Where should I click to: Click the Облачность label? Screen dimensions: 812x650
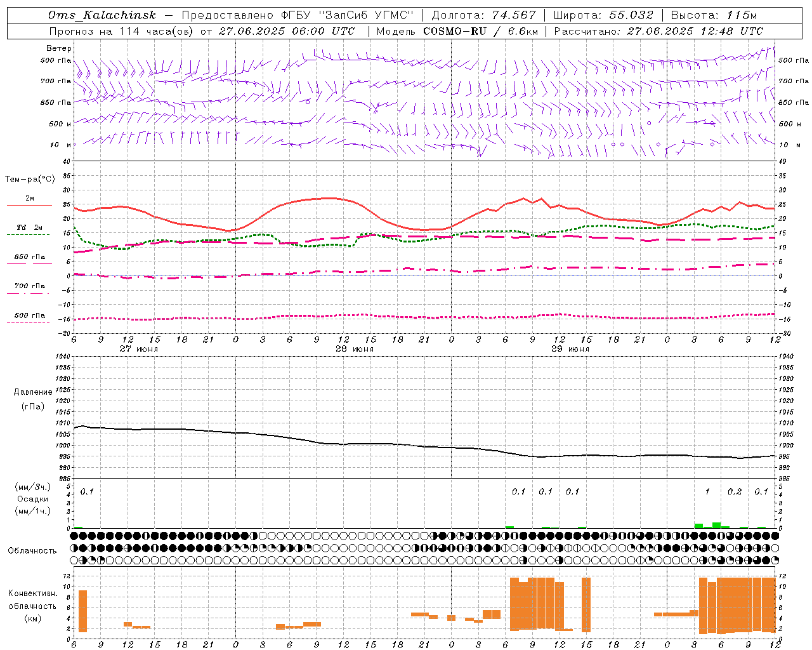[32, 551]
